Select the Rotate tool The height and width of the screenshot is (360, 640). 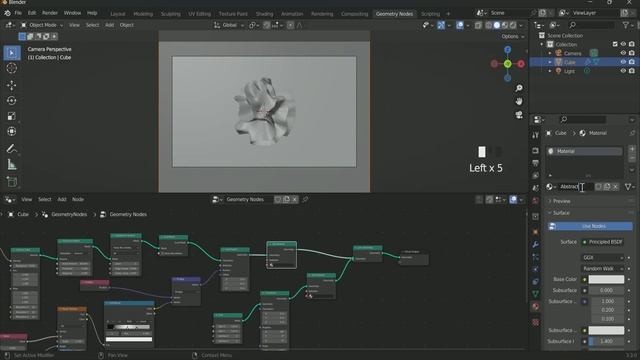(x=12, y=100)
